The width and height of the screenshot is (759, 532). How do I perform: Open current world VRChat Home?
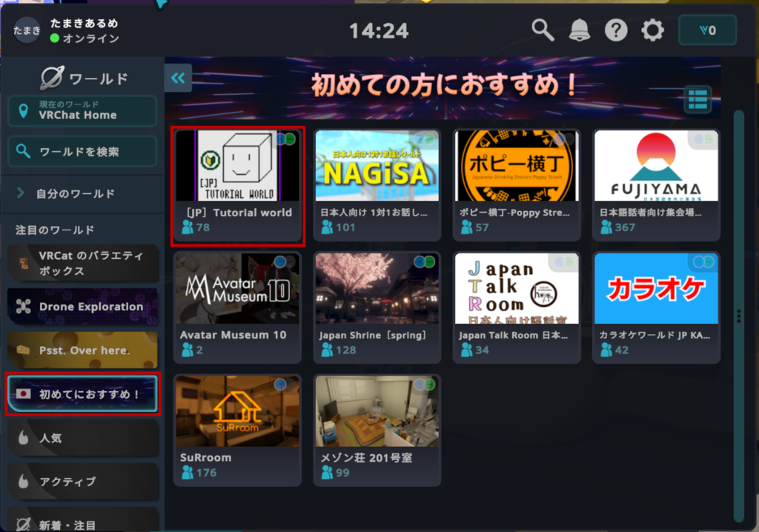tap(82, 110)
